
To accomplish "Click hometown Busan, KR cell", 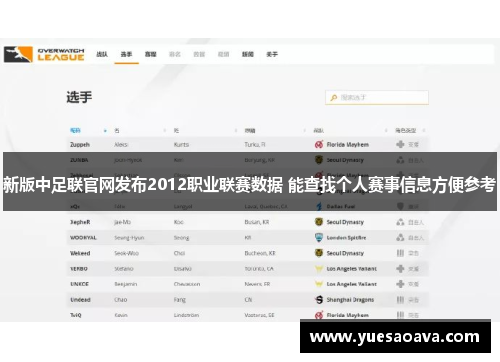I will click(257, 222).
